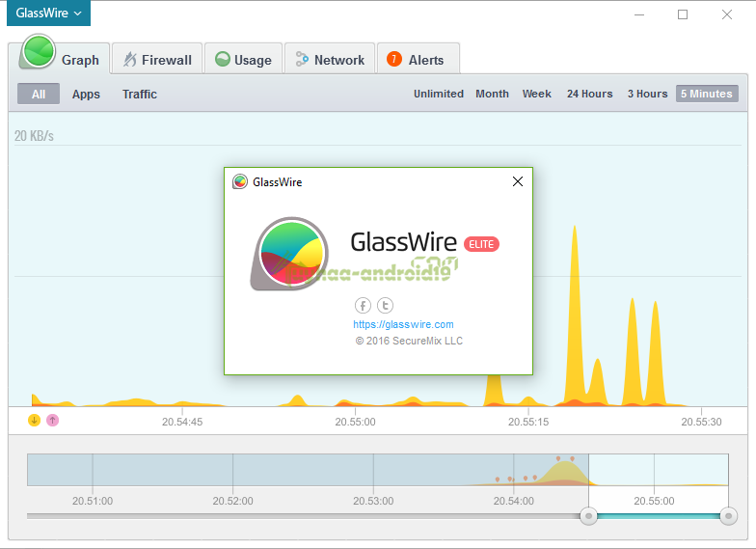756x549 pixels.
Task: Click the 20.53:00 overview timeline label
Action: click(x=373, y=501)
